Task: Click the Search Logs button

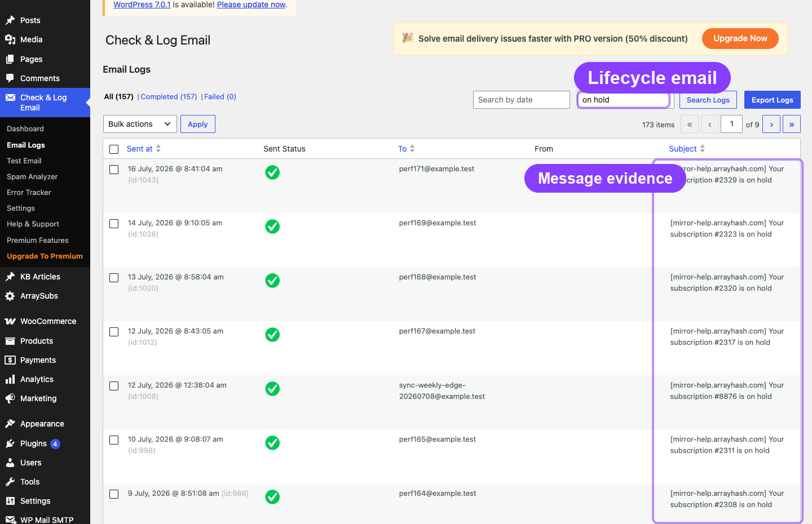Action: coord(708,100)
